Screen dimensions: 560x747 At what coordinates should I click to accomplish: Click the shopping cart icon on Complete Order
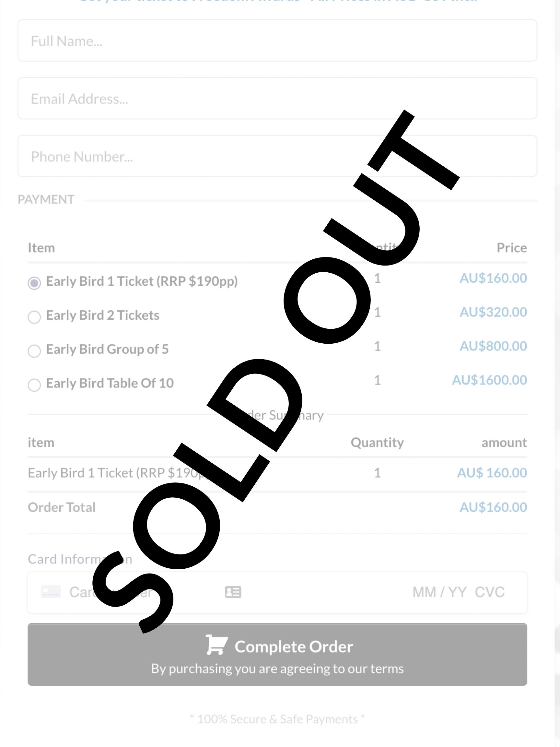217,644
